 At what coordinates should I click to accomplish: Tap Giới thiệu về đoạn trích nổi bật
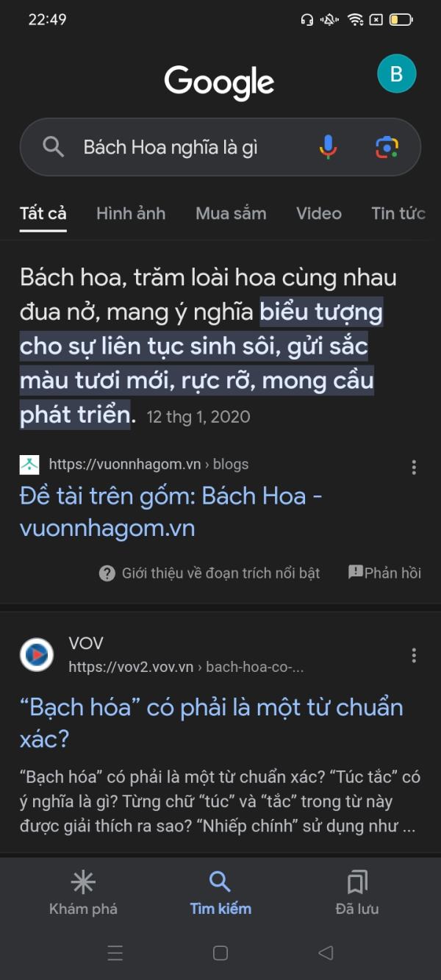point(210,573)
